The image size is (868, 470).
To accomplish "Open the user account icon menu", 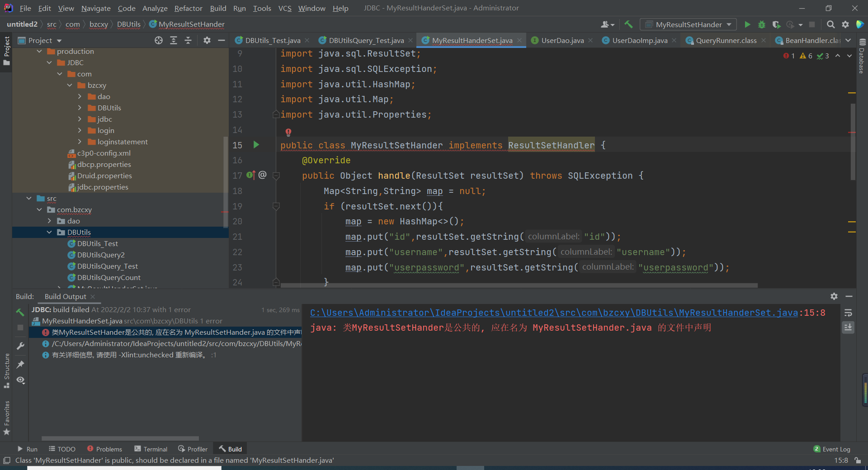I will 607,24.
